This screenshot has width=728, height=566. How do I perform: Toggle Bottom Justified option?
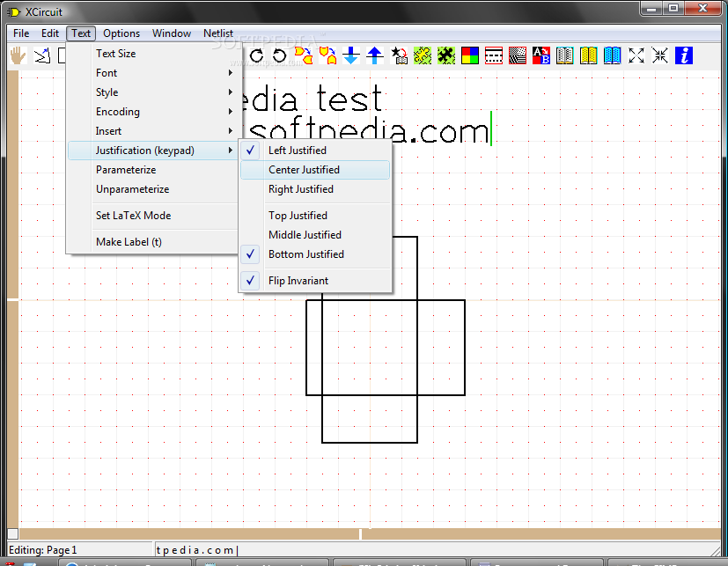pyautogui.click(x=315, y=254)
